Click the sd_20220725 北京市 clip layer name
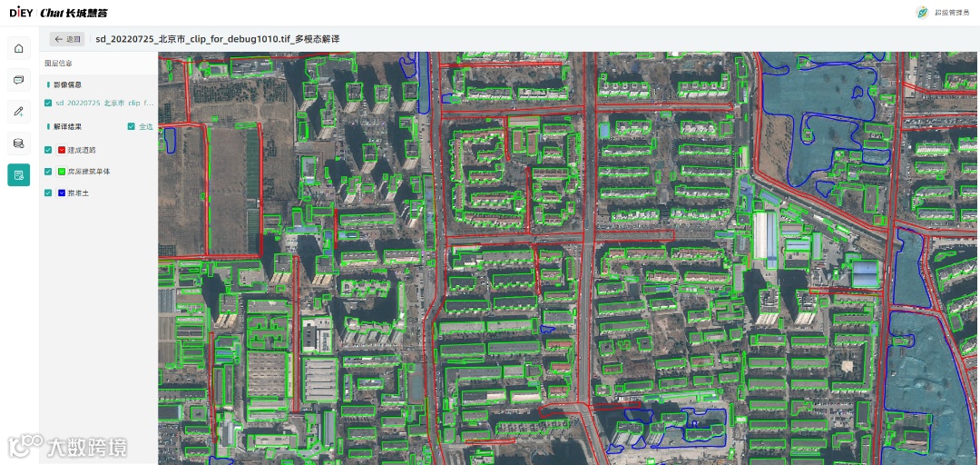 tap(105, 103)
